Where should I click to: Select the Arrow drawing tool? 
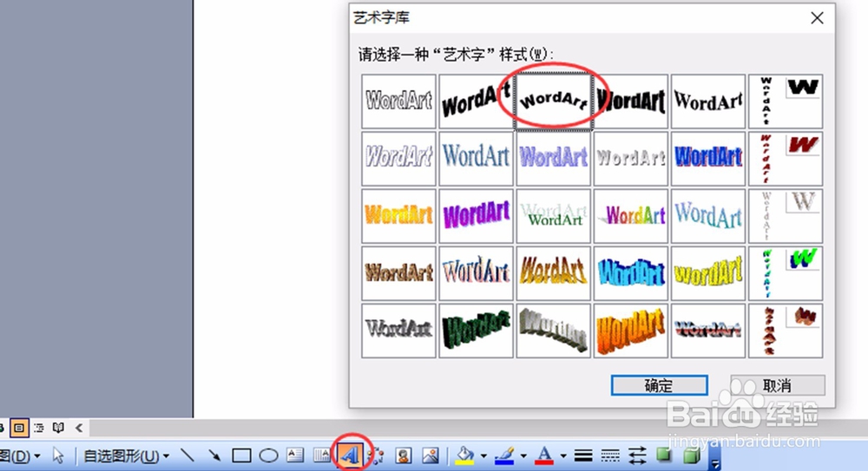coord(214,455)
